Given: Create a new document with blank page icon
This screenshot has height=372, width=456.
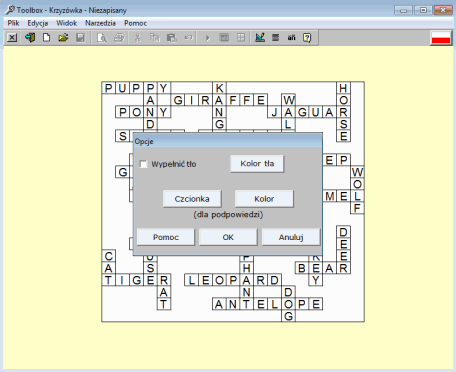Looking at the screenshot, I should tap(46, 37).
